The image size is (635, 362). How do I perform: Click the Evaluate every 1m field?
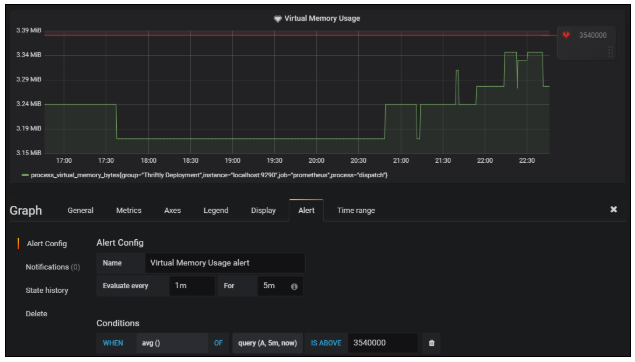[192, 286]
